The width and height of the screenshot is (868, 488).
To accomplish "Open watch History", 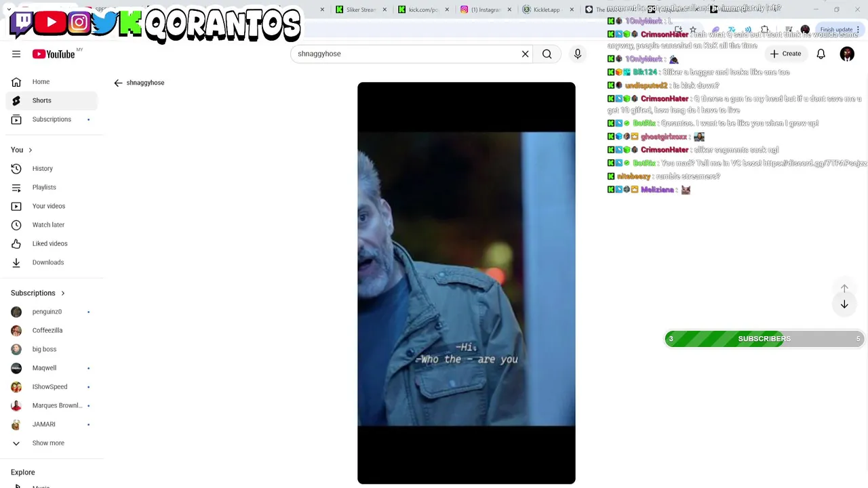I will click(x=52, y=169).
